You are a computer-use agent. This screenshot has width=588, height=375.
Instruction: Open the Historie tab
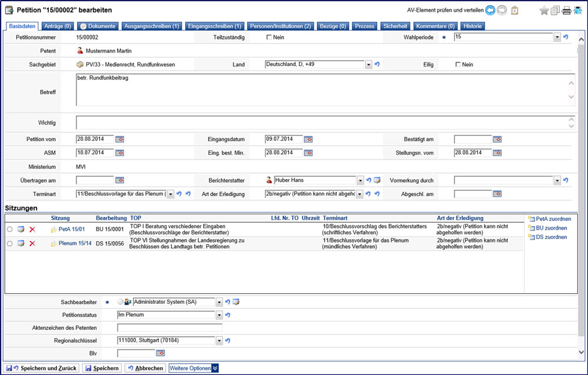pos(472,26)
